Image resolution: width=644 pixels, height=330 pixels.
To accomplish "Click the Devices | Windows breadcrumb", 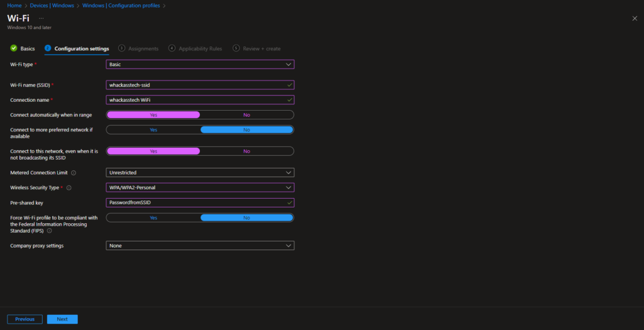I will (x=52, y=5).
